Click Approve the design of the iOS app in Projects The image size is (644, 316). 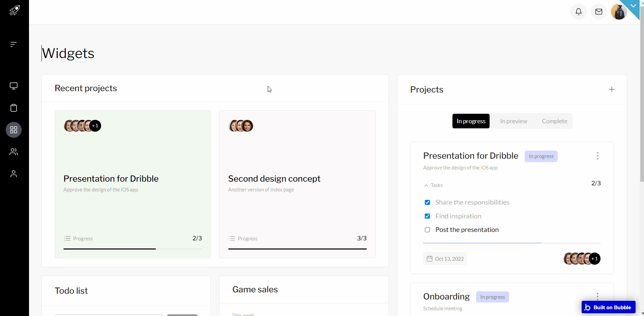[460, 168]
